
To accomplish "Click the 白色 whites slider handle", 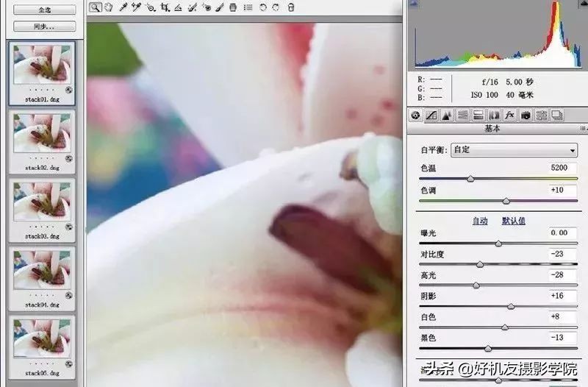I will point(505,327).
